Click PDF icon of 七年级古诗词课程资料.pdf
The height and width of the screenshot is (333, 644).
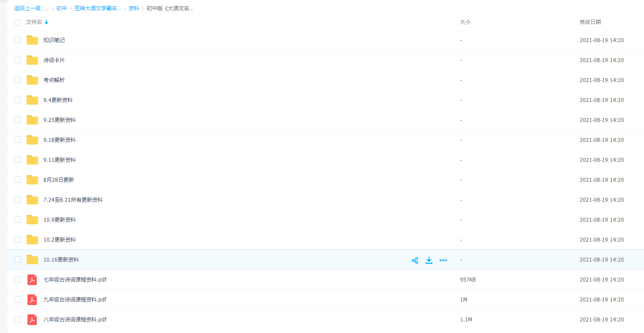point(32,280)
